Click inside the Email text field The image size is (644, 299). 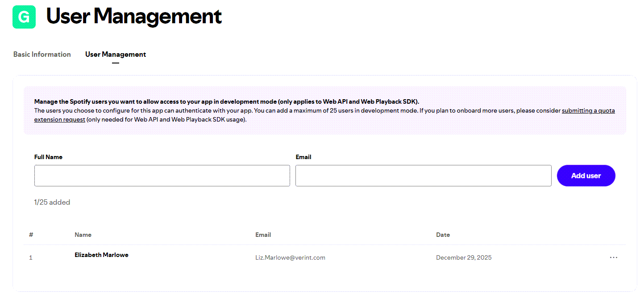pos(423,175)
